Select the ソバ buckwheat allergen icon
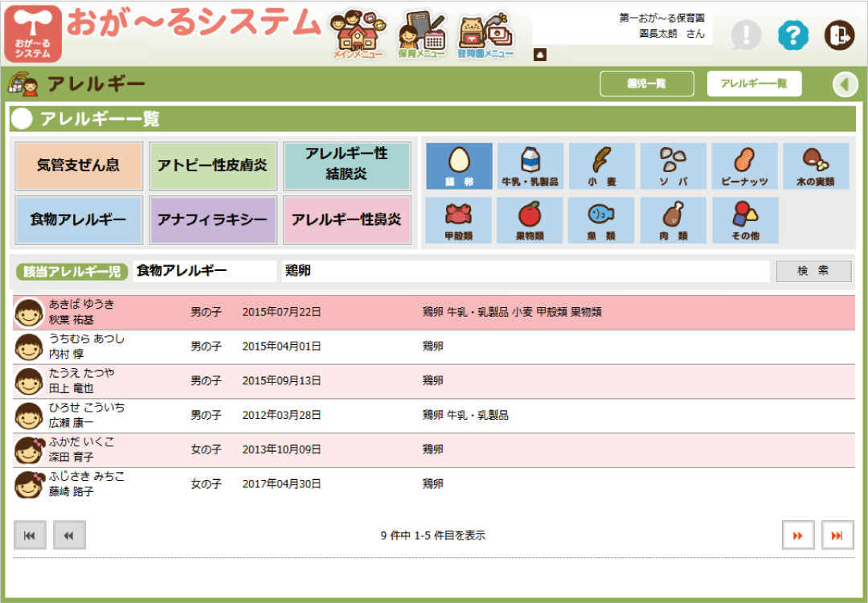This screenshot has width=868, height=603. click(674, 166)
